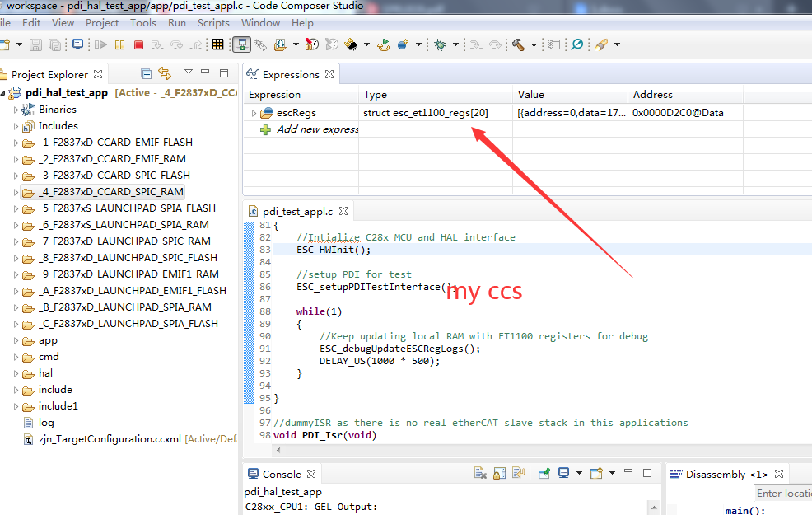Click the Console scrollbar up arrow
This screenshot has width=812, height=515.
[654, 507]
